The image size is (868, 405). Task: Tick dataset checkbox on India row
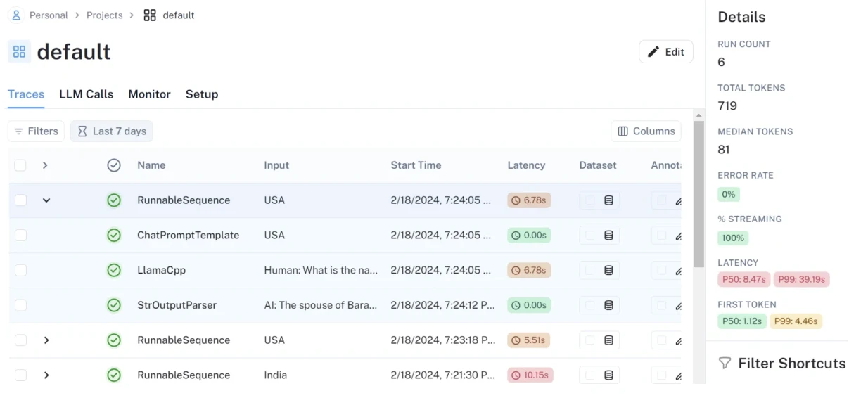590,375
